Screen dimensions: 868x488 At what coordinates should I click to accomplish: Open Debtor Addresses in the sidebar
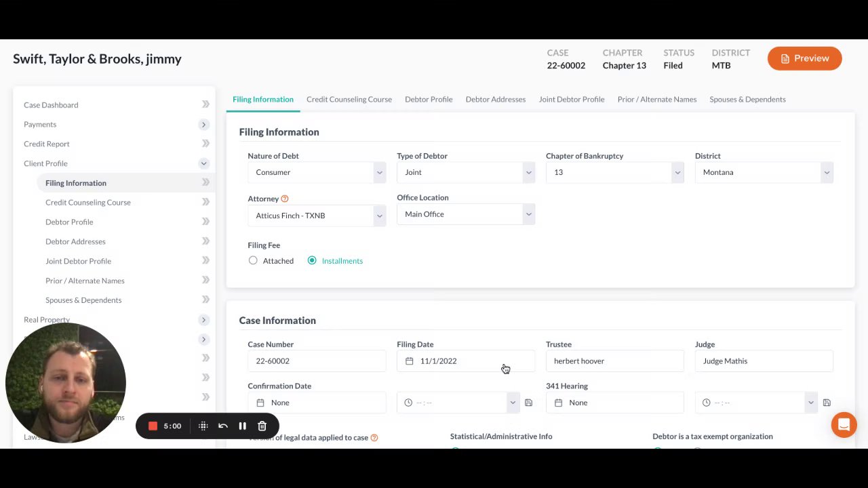75,241
